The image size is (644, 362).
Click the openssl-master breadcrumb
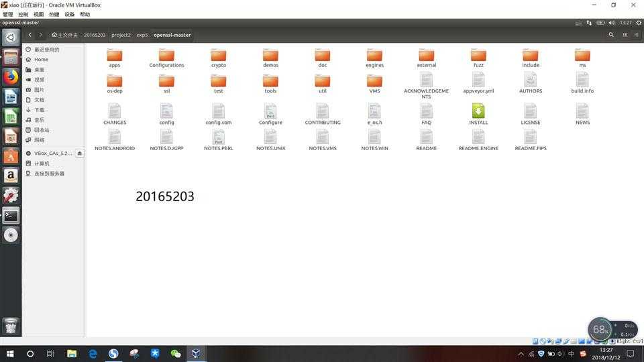172,35
